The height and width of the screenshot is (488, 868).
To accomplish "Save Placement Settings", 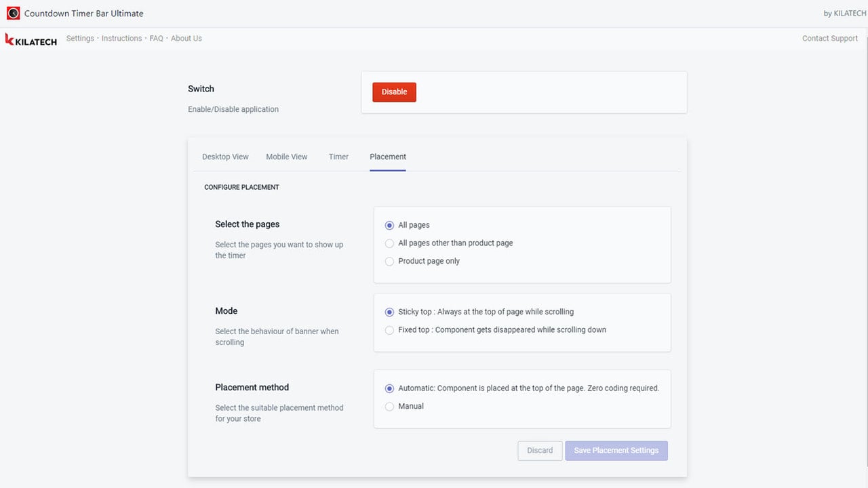I will click(616, 451).
